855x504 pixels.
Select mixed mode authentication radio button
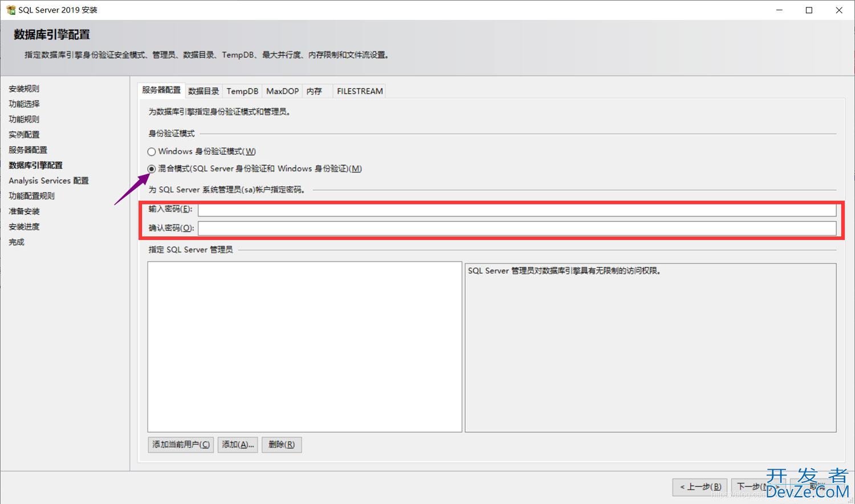click(152, 169)
